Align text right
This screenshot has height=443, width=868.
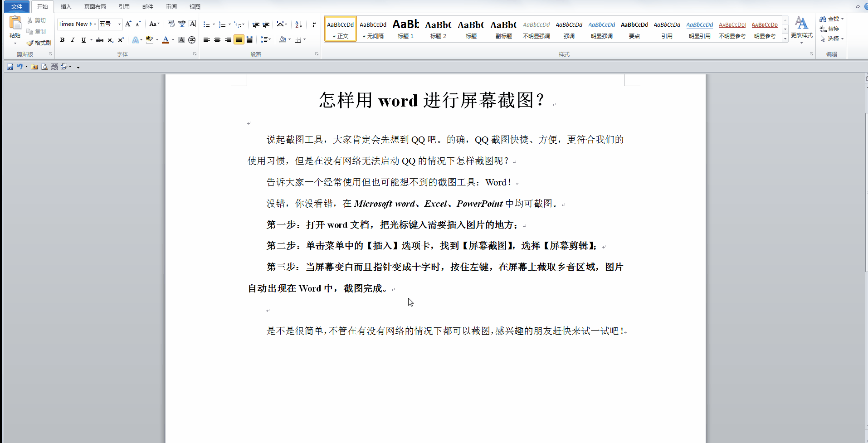pyautogui.click(x=228, y=39)
